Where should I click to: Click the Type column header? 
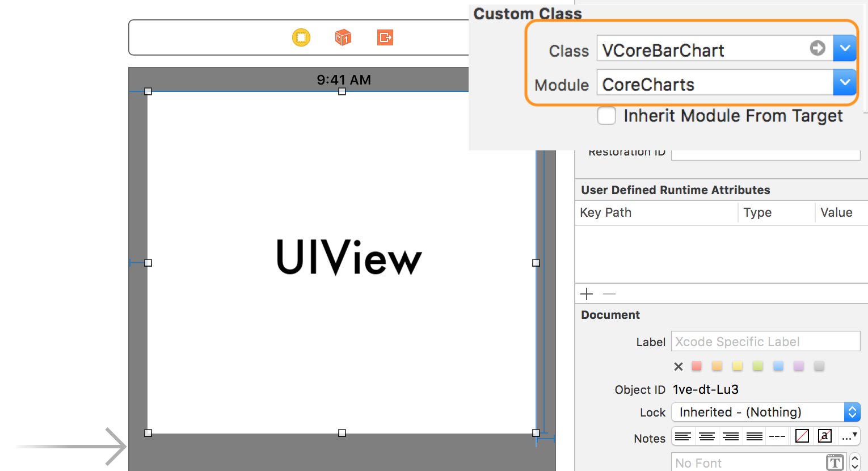pyautogui.click(x=757, y=212)
